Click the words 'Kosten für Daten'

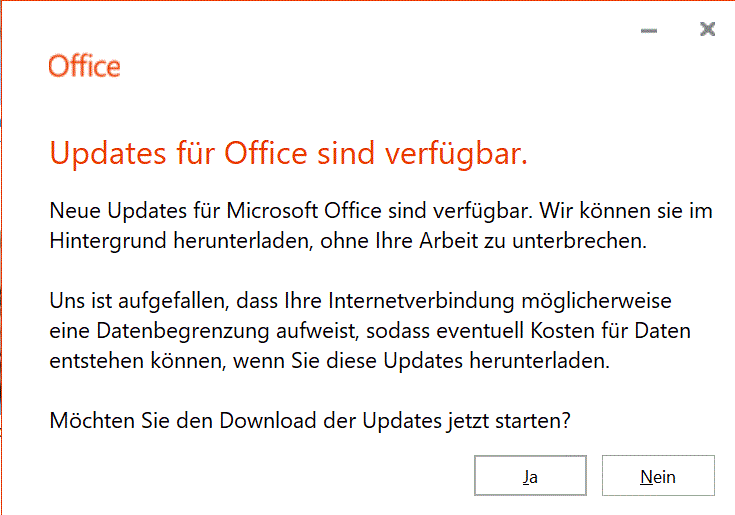tap(610, 331)
